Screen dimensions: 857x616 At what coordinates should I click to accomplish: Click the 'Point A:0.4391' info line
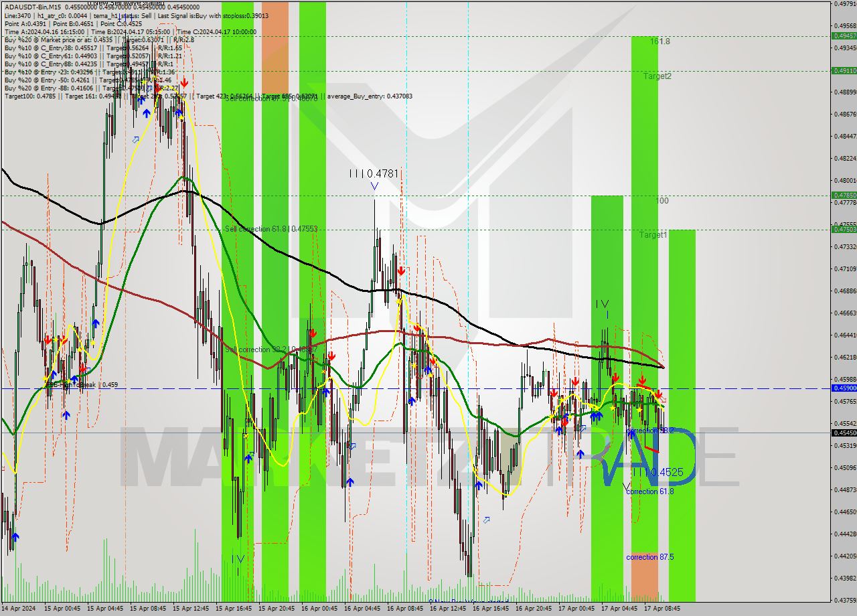click(x=25, y=23)
